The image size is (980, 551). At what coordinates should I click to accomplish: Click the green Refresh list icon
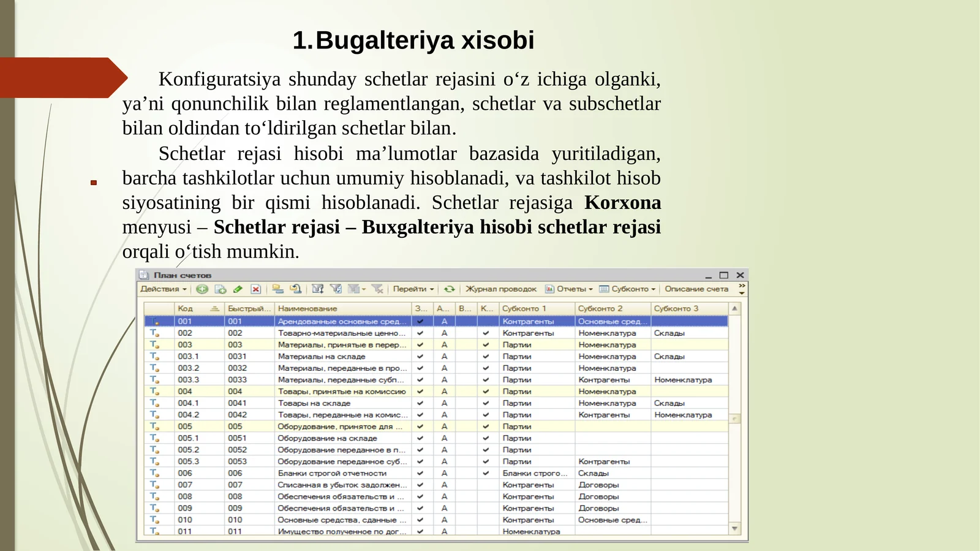tap(450, 289)
